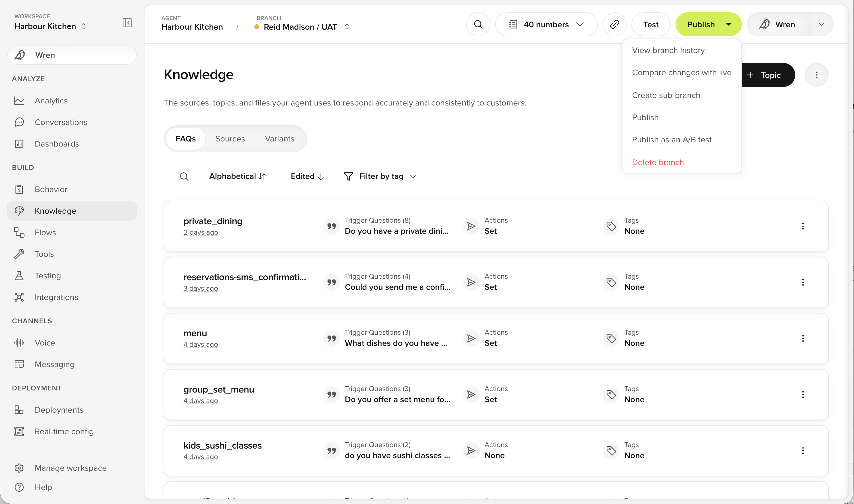This screenshot has width=854, height=504.
Task: Toggle the Publish dropdown arrow
Action: 729,25
